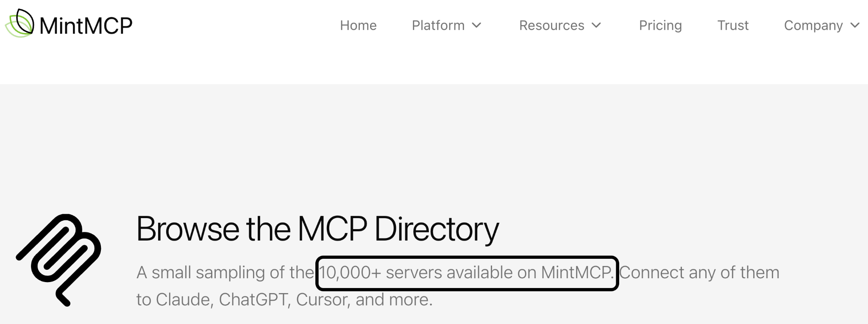The image size is (868, 324).
Task: Click the MintMCP brand name text
Action: (x=86, y=25)
